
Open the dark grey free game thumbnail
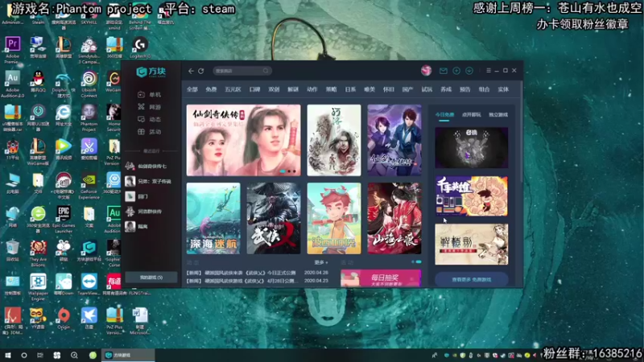(x=472, y=148)
